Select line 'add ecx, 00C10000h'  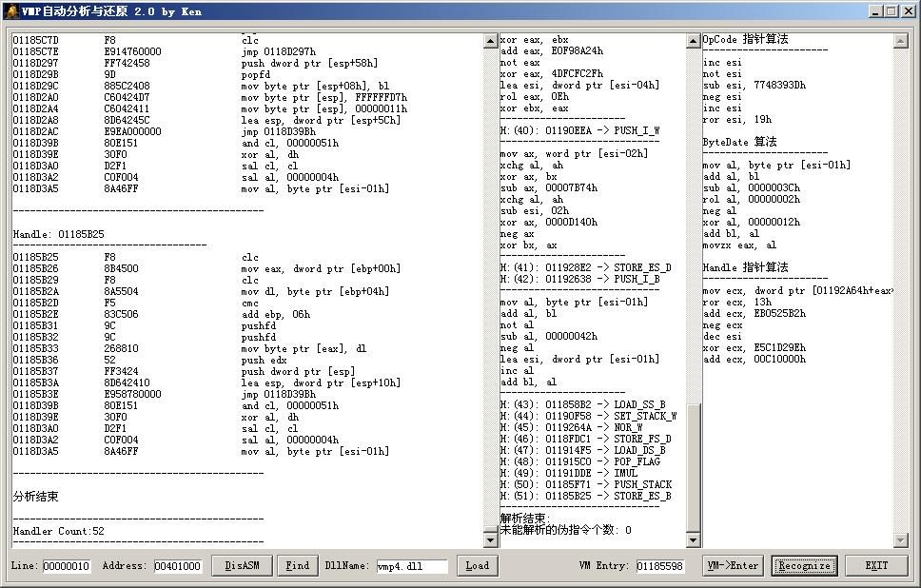754,359
